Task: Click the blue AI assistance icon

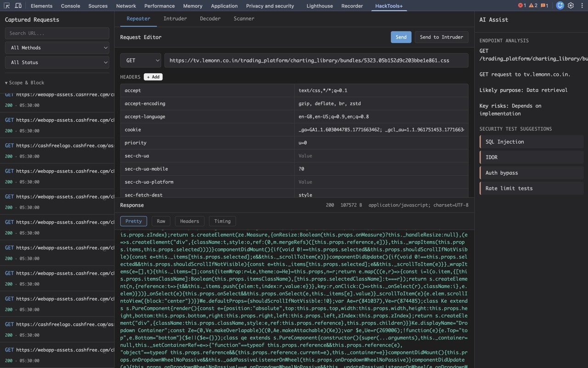Action: pyautogui.click(x=560, y=6)
